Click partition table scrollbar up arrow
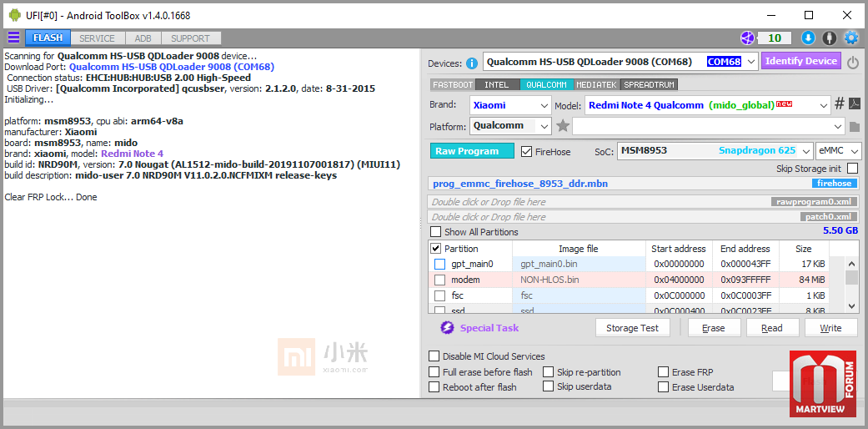The height and width of the screenshot is (429, 868). coord(852,263)
